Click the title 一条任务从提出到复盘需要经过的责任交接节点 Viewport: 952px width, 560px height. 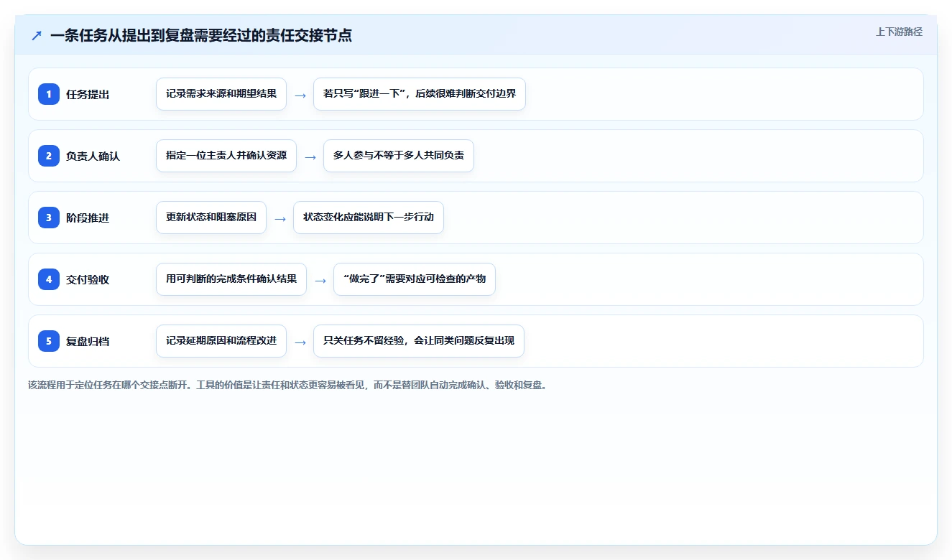(201, 35)
